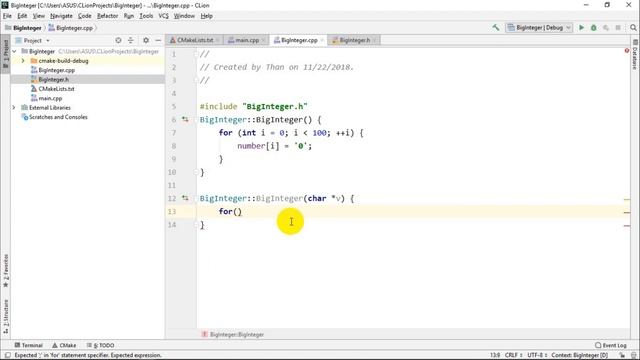Fold the comment block at line 1
The image size is (640, 360).
point(196,54)
